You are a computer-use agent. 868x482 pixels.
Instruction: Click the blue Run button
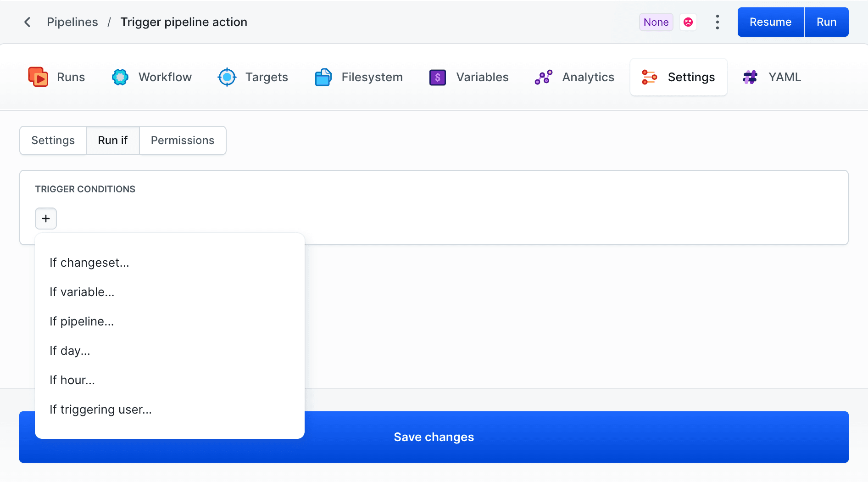click(826, 22)
